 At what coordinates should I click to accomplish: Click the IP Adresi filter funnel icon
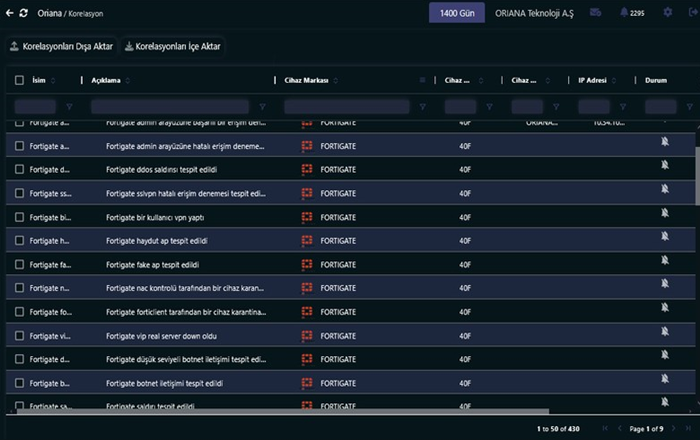point(623,107)
